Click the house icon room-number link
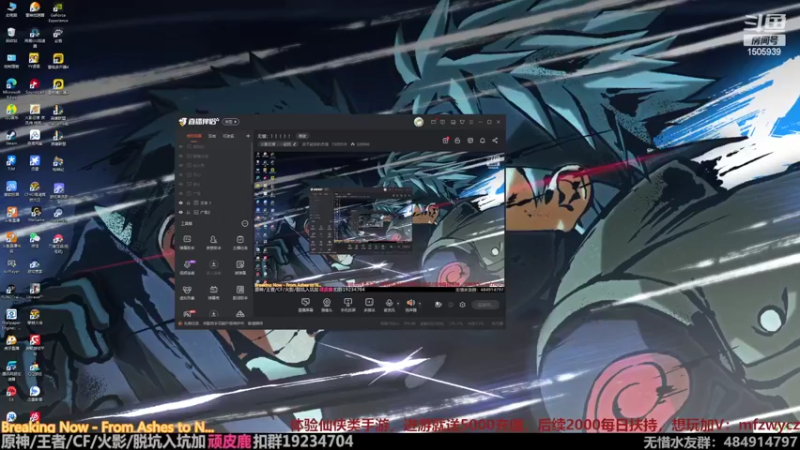The width and height of the screenshot is (800, 450). (360, 144)
